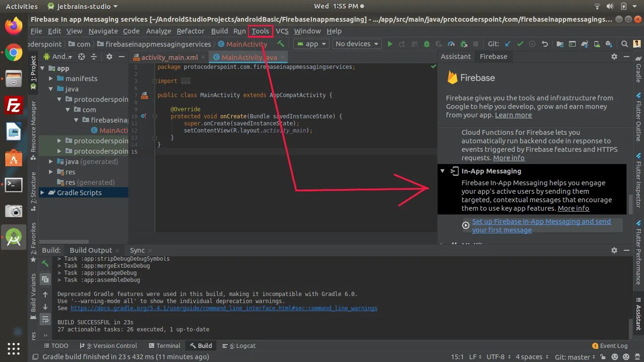The height and width of the screenshot is (362, 644).
Task: Toggle the 1: Project tool window button
Action: (x=33, y=73)
